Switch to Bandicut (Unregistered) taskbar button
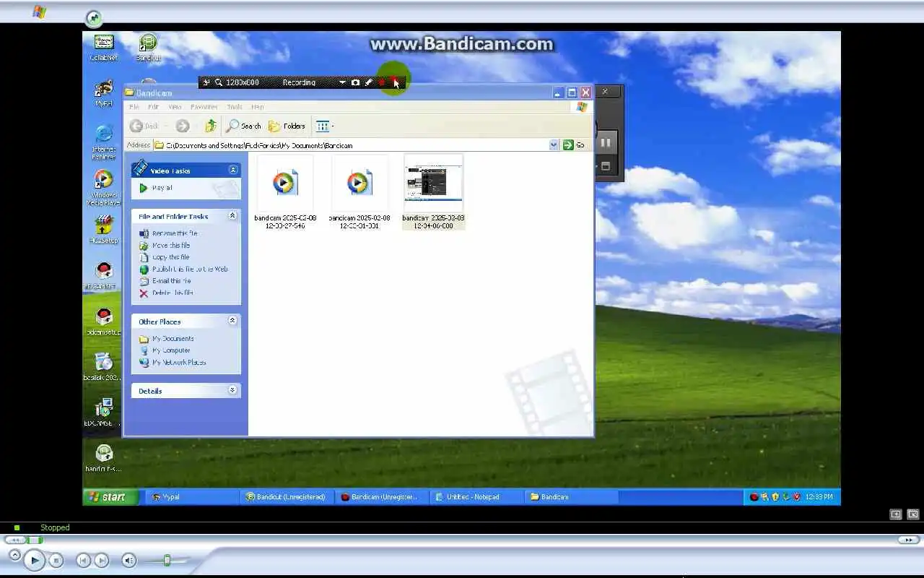Screen dimensions: 924x578 point(287,497)
